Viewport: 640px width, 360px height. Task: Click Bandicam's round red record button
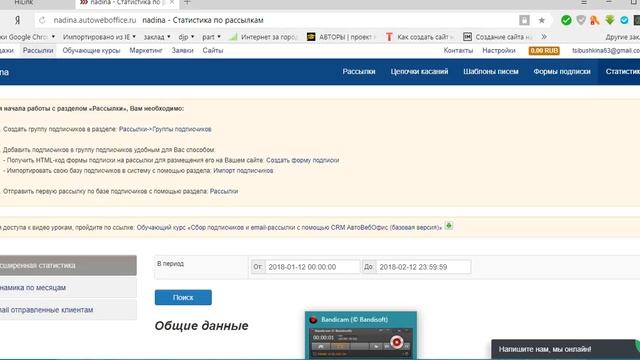point(396,342)
